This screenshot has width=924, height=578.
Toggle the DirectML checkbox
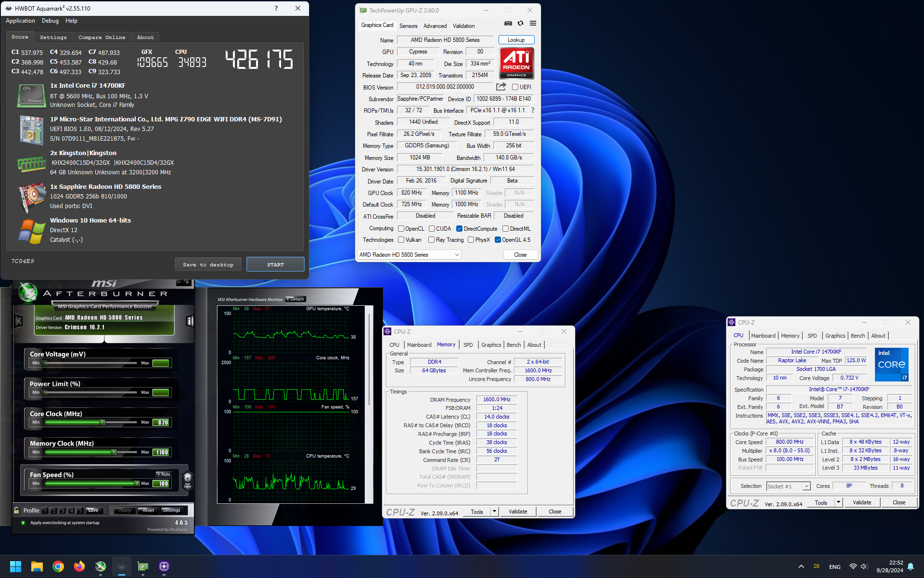[505, 229]
